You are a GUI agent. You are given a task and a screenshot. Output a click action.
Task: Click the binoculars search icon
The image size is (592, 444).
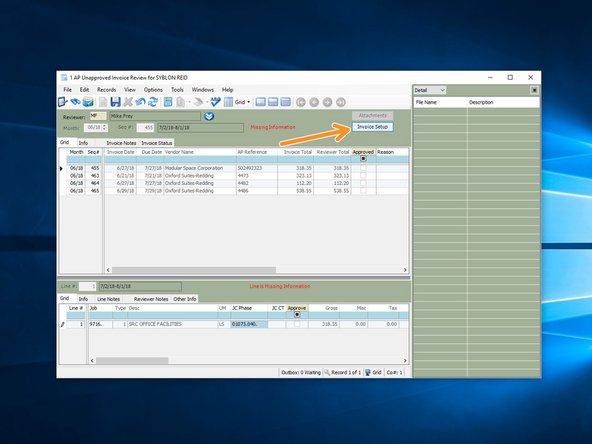click(x=76, y=102)
